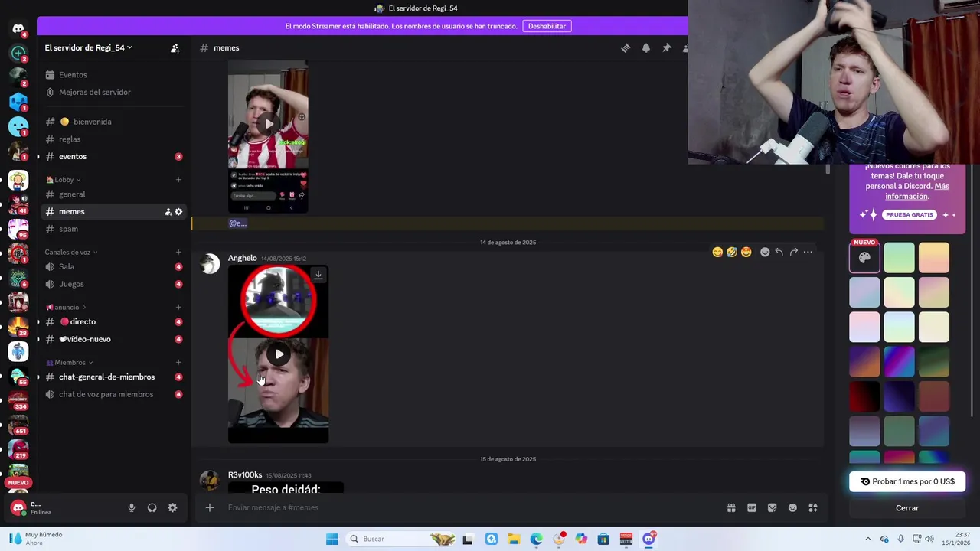Open notification settings bell icon
Viewport: 980px width, 551px height.
tap(646, 47)
